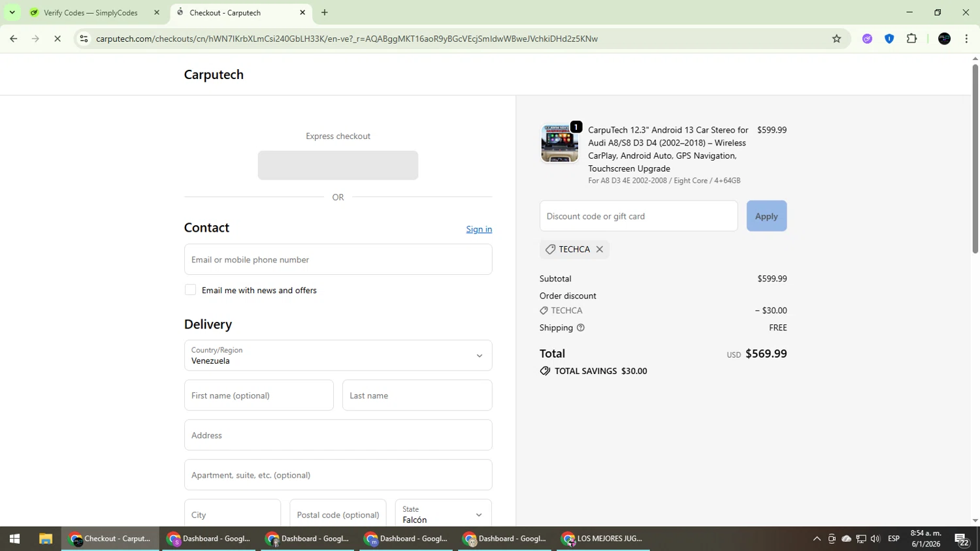Open the Chrome three-dot menu
The image size is (980, 551).
(x=966, y=39)
